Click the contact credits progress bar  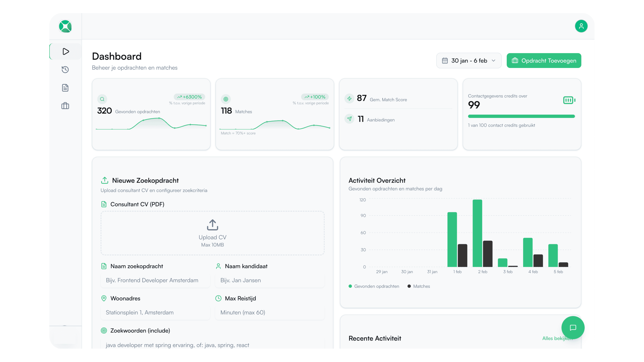521,116
